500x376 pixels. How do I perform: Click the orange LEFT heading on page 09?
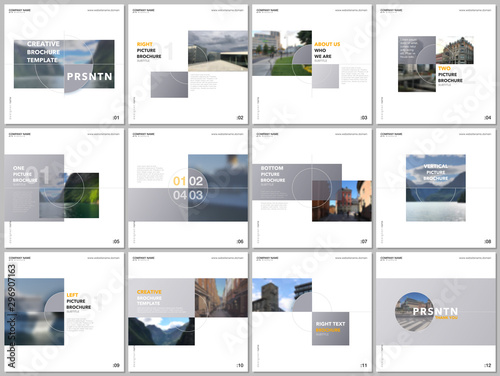72,295
